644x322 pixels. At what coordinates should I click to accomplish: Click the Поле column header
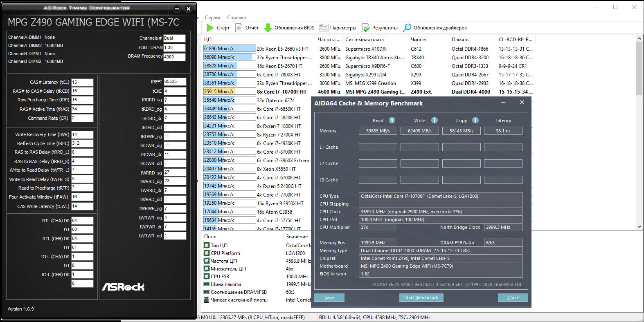(242, 237)
